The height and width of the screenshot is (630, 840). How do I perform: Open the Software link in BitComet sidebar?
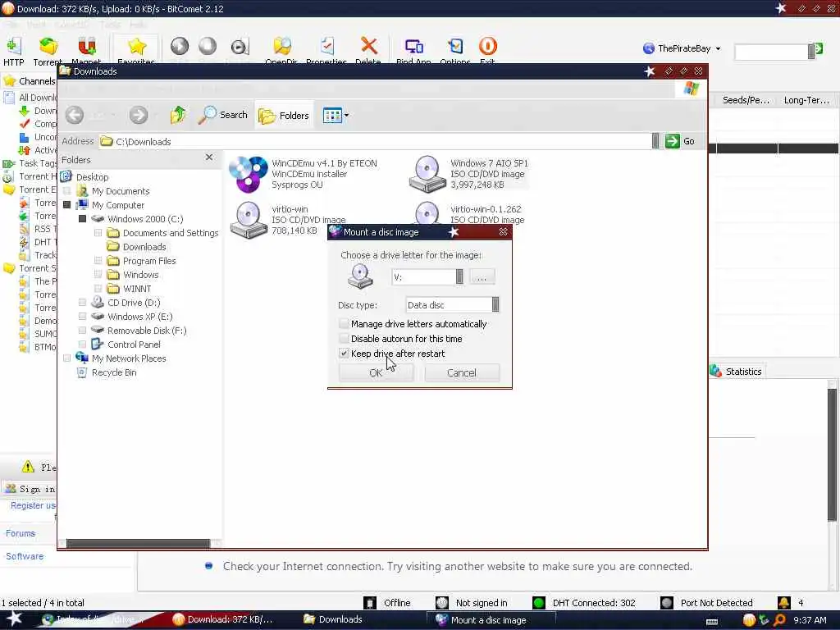(25, 556)
